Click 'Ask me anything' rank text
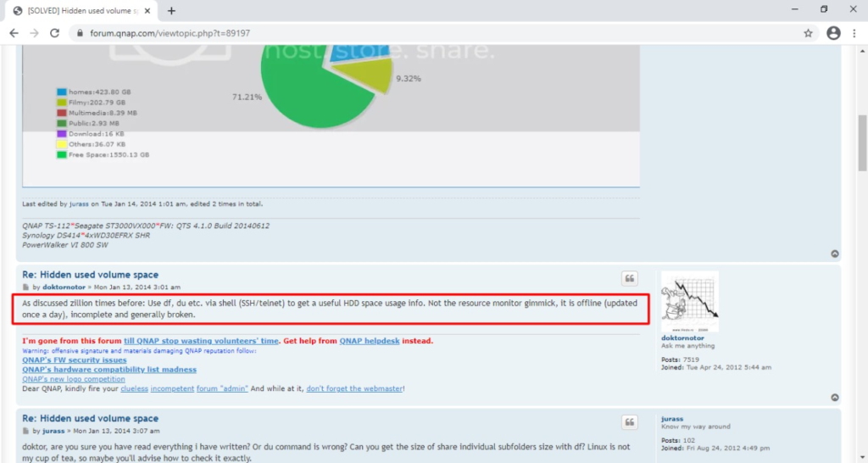The height and width of the screenshot is (463, 868). (x=687, y=346)
